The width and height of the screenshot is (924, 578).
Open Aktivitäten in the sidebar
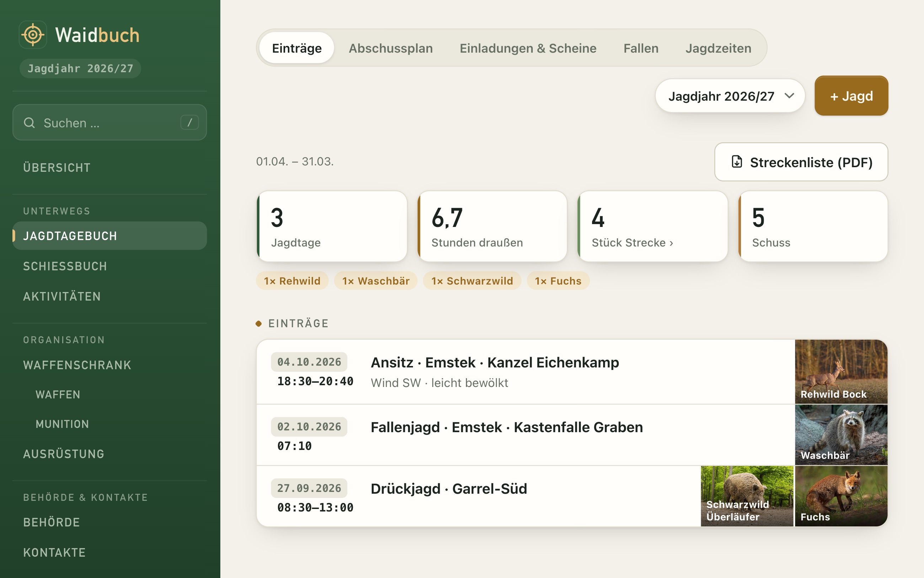109,296
